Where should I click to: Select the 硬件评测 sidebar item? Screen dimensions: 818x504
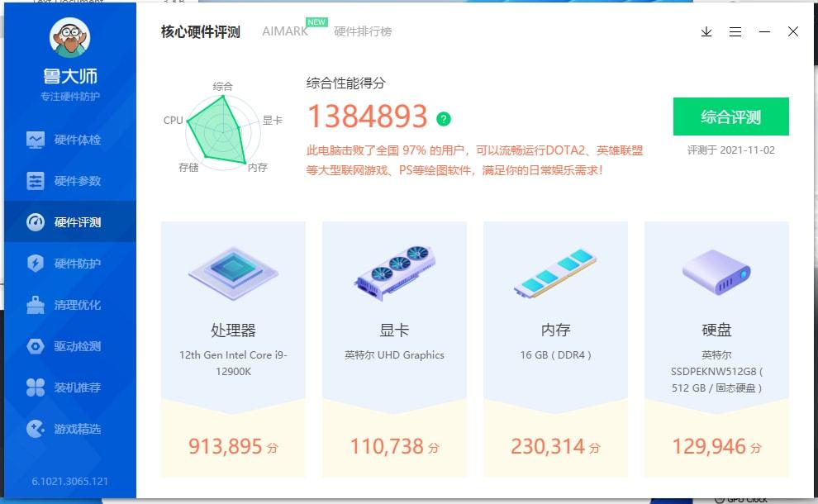click(x=70, y=222)
